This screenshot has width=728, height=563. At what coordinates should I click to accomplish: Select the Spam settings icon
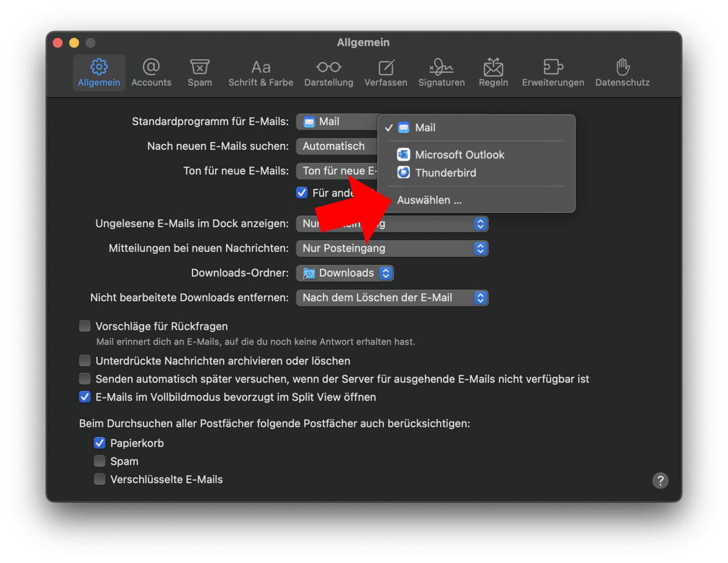click(199, 72)
